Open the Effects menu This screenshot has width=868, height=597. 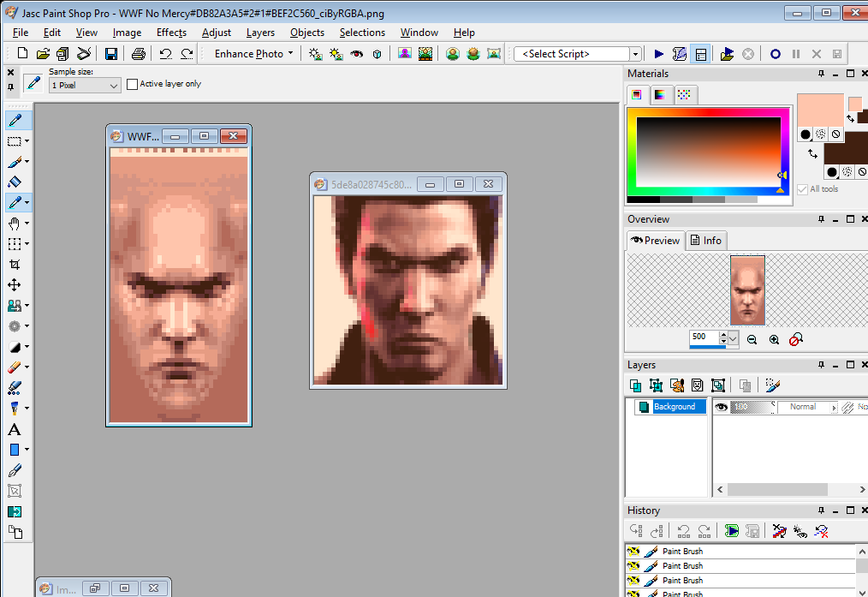[x=171, y=33]
